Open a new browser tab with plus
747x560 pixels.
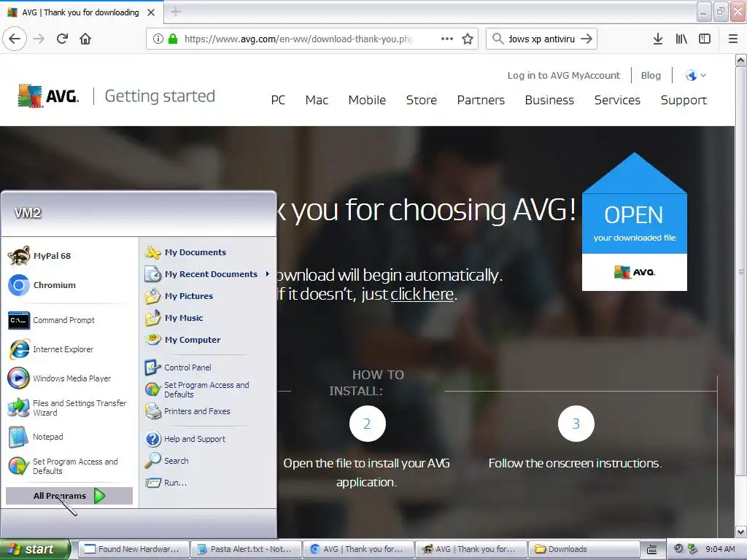click(176, 12)
